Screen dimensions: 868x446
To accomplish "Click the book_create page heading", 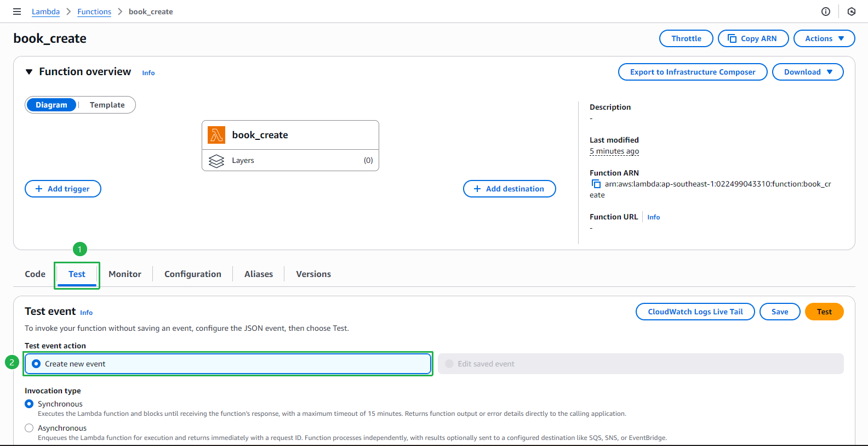I will pyautogui.click(x=50, y=38).
